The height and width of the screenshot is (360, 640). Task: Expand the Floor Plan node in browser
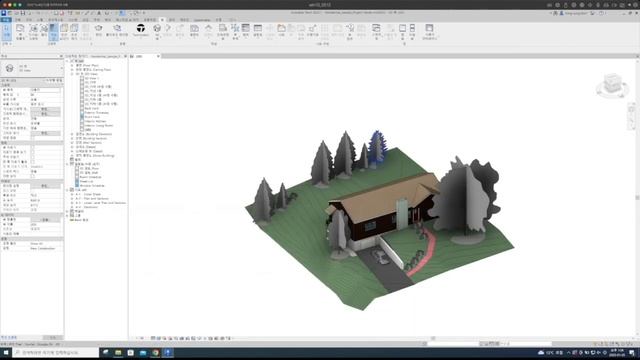pyautogui.click(x=72, y=65)
